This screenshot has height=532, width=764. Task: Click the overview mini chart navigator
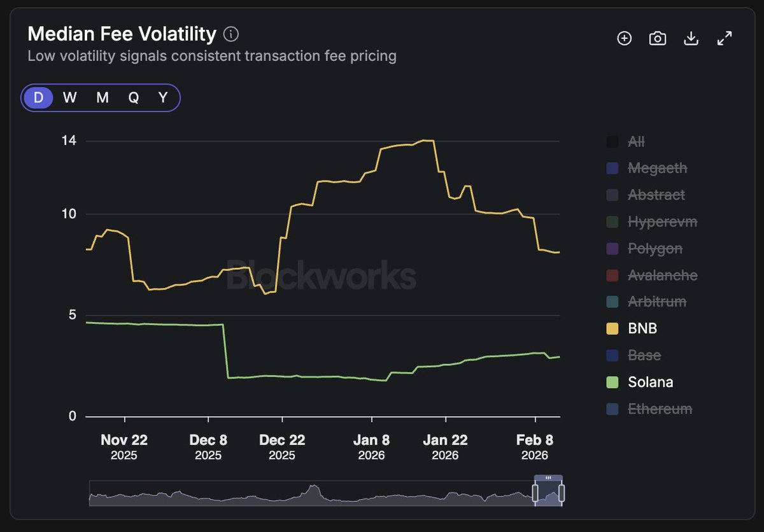(x=327, y=493)
